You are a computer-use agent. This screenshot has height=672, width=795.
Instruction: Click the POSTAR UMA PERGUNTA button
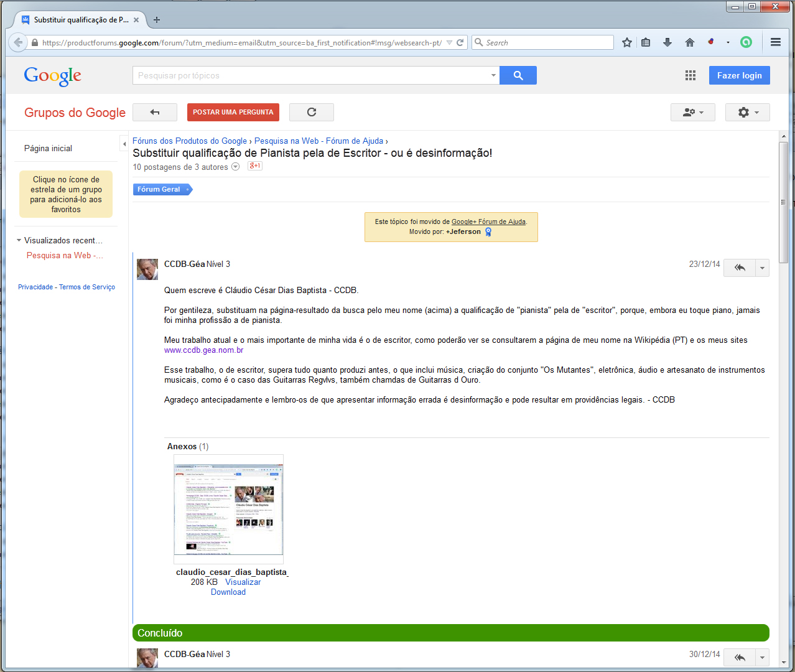233,112
